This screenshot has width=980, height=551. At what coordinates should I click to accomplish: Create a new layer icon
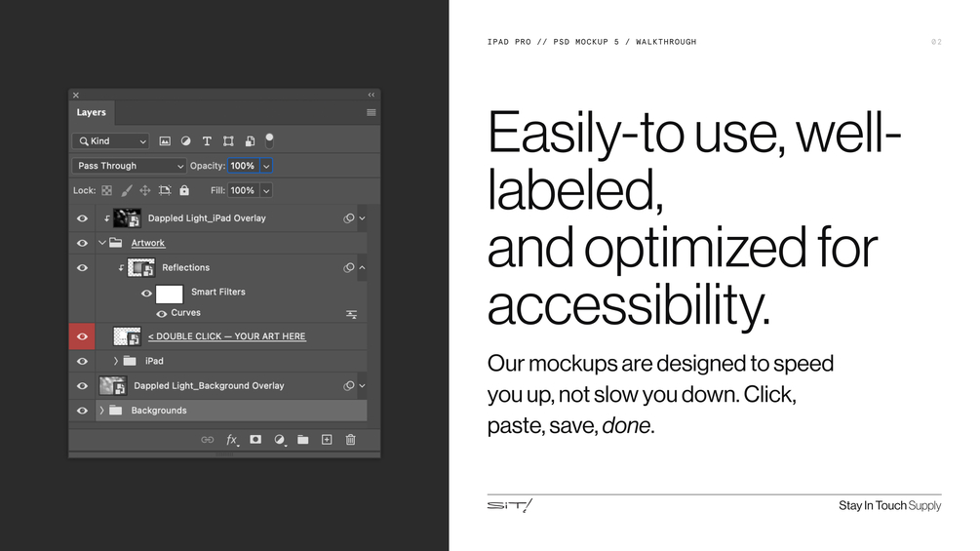[x=327, y=440]
